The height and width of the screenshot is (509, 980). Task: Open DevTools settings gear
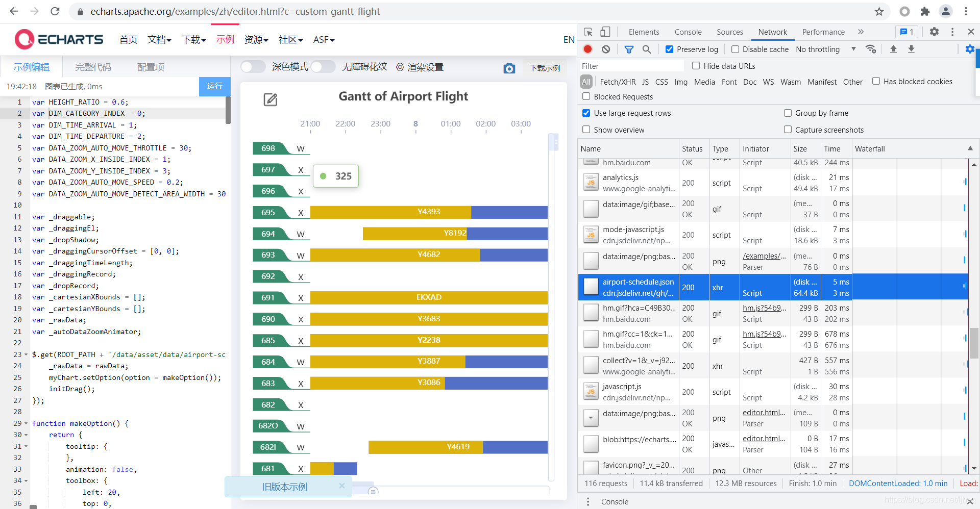(x=934, y=32)
